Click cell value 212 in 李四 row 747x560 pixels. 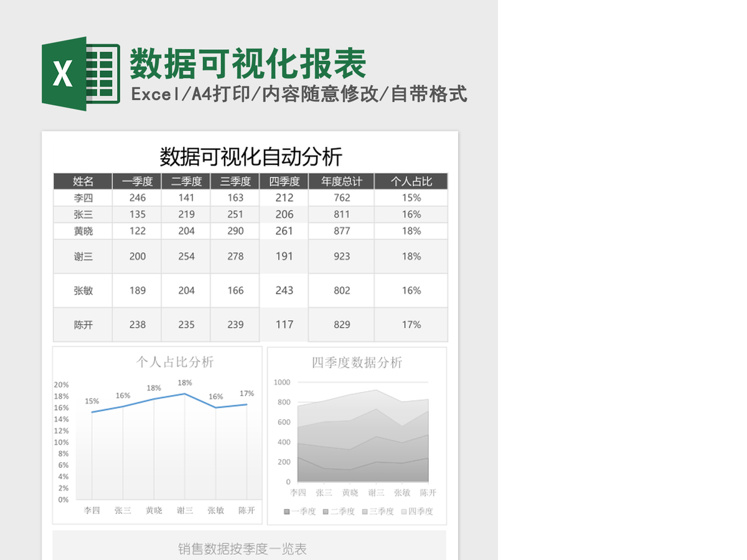tap(284, 198)
